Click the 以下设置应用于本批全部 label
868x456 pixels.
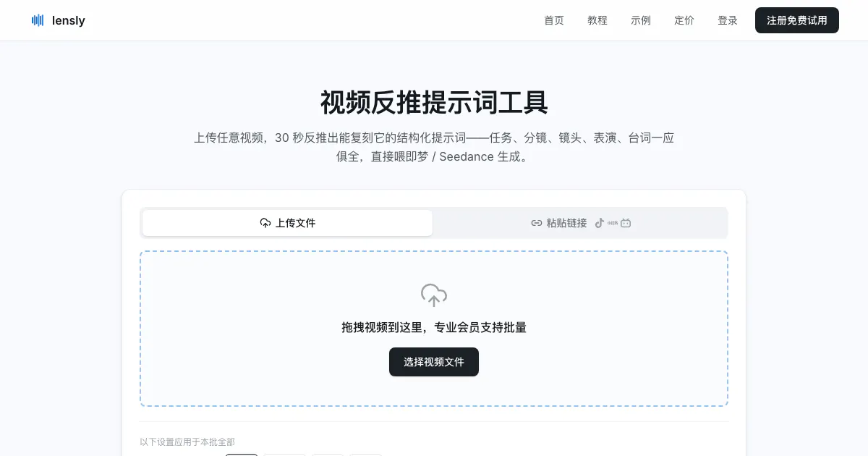[x=187, y=442]
